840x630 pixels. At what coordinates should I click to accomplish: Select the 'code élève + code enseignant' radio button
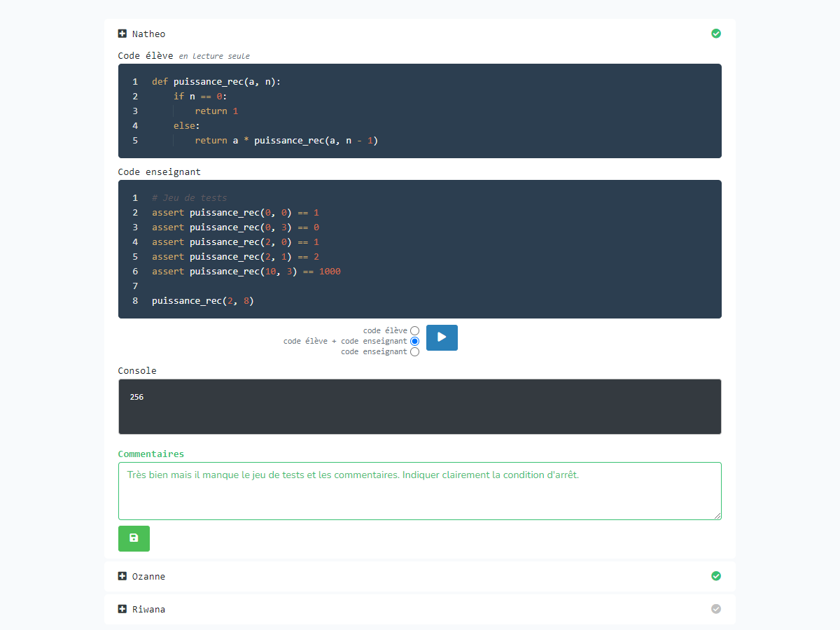[x=415, y=341]
